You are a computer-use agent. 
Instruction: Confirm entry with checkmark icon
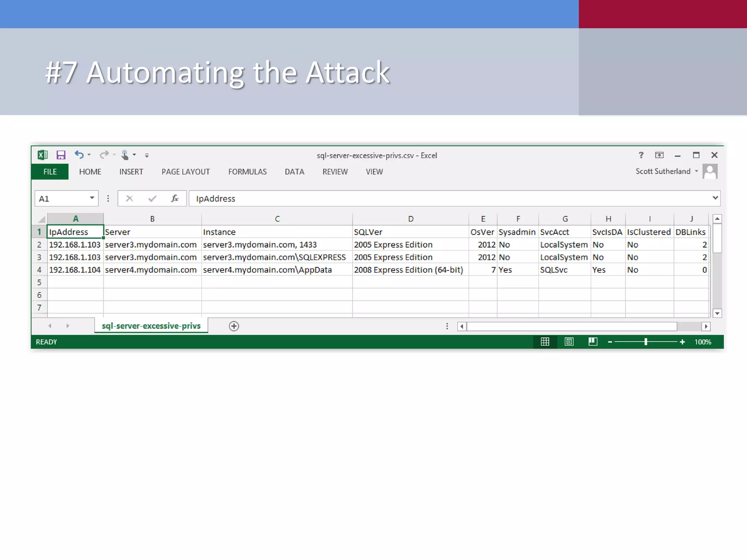coord(152,198)
